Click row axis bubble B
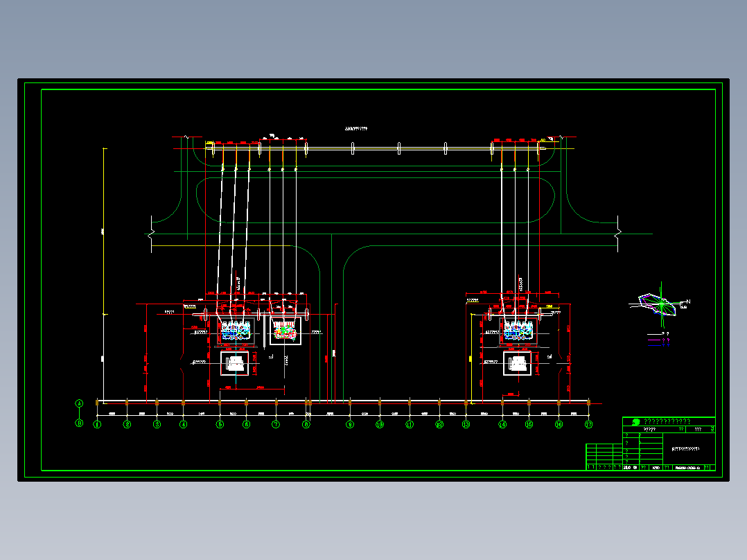 click(x=80, y=423)
